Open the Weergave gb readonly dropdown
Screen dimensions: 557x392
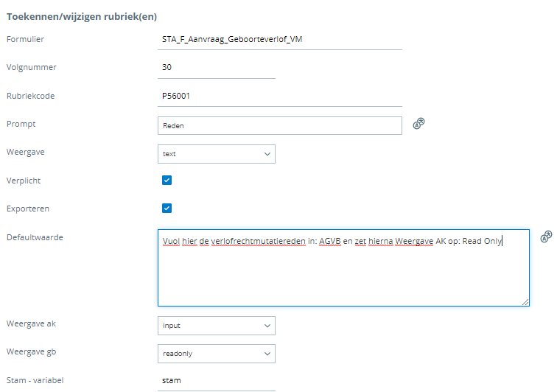point(217,354)
